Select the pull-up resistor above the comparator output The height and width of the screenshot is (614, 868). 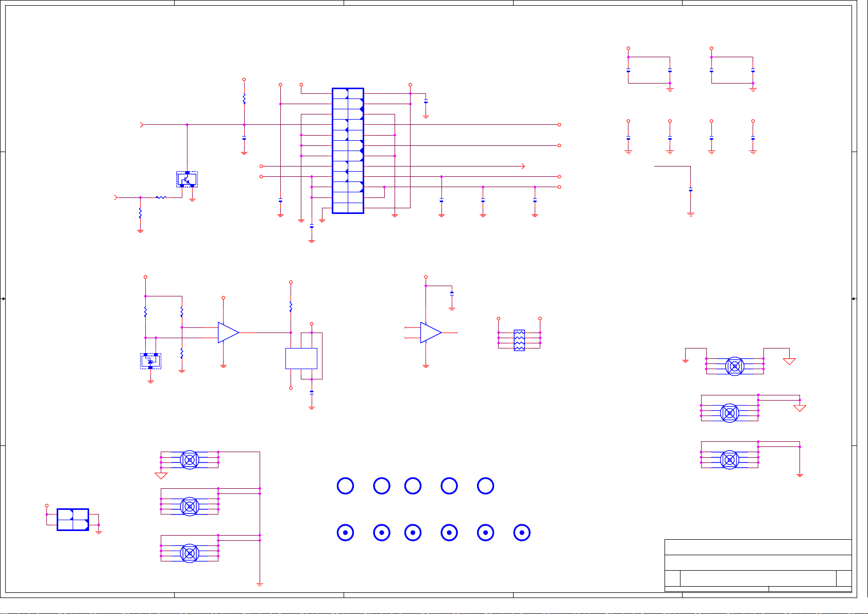(x=291, y=306)
